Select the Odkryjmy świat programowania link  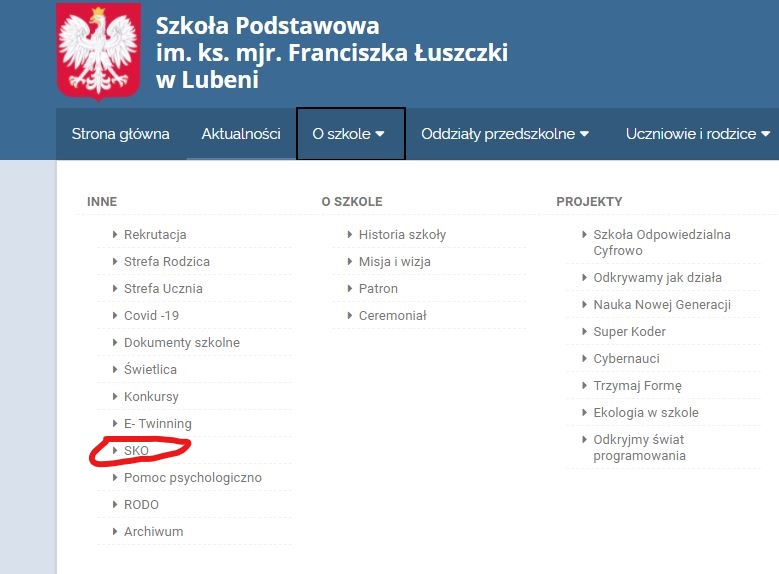click(639, 447)
